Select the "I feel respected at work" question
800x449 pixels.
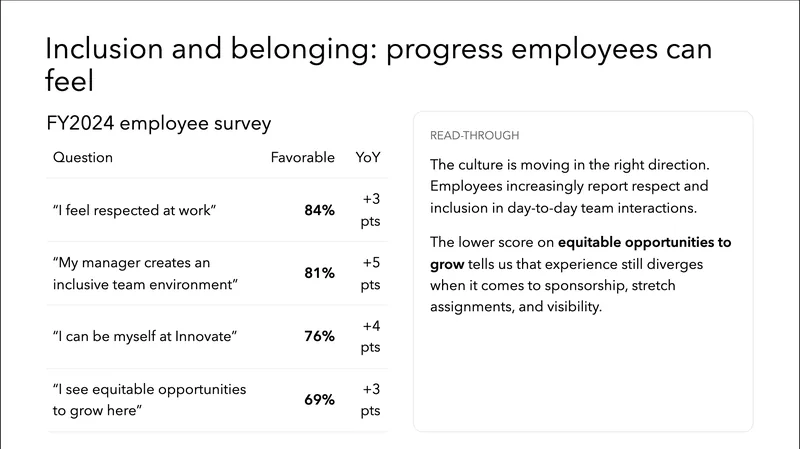click(135, 210)
